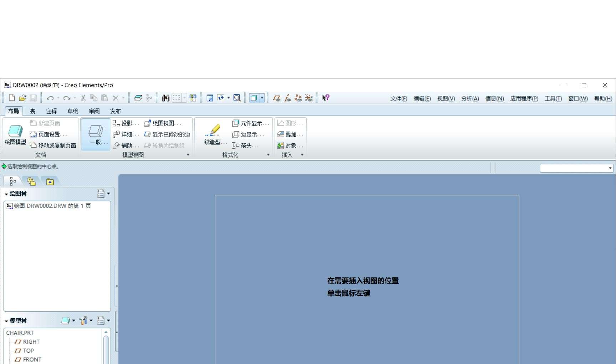
Task: Click the zoom magnifier icon
Action: tap(237, 98)
